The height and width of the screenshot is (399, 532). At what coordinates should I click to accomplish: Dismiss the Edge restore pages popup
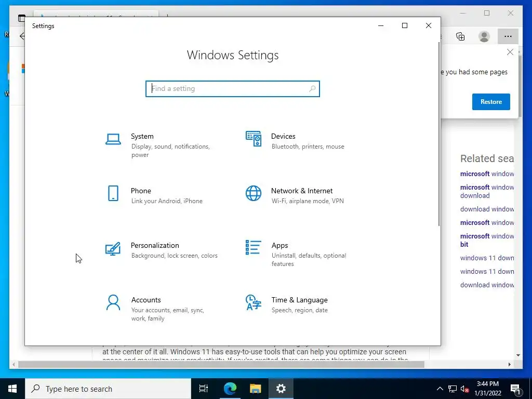click(510, 52)
